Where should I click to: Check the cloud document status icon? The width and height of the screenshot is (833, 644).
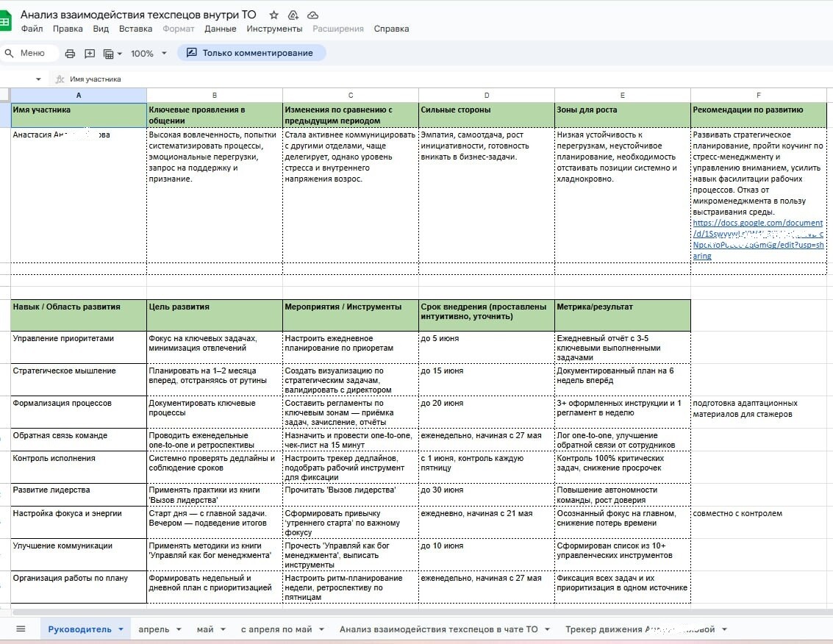(313, 15)
